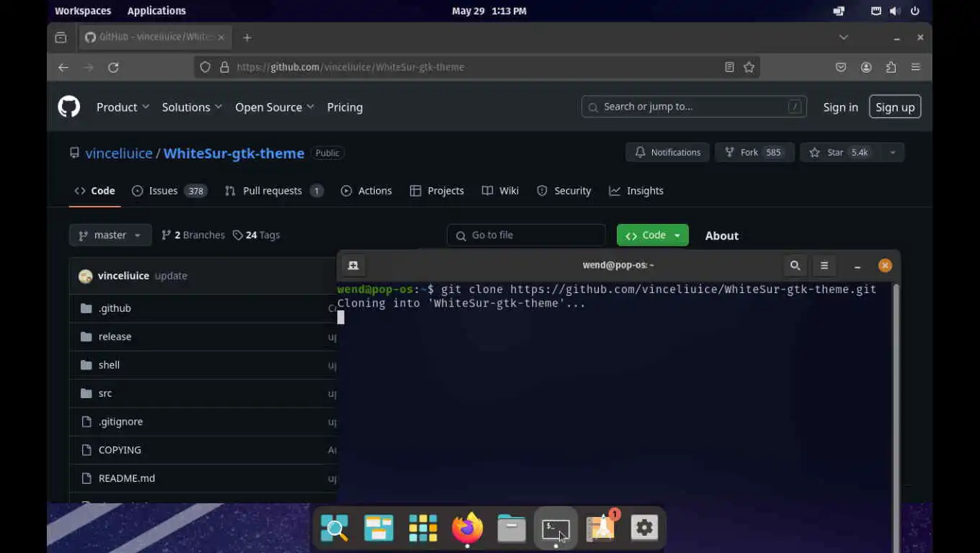Open Settings gear in the dock
Screen dimensions: 980x553
(x=644, y=529)
